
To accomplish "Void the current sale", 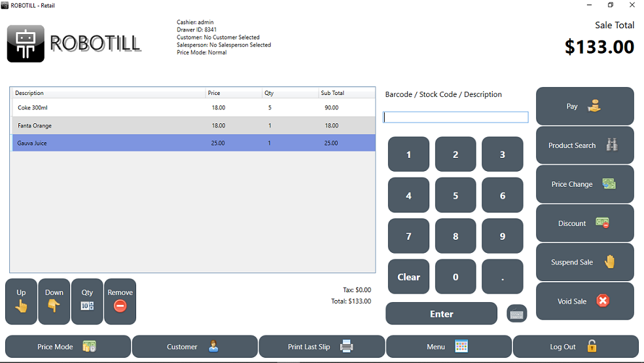I will click(584, 301).
